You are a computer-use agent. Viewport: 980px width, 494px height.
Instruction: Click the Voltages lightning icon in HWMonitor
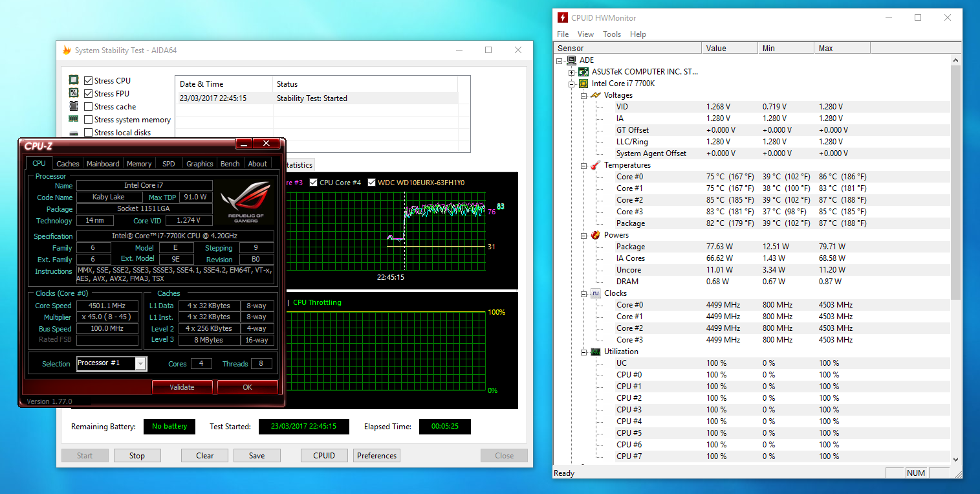pyautogui.click(x=596, y=95)
